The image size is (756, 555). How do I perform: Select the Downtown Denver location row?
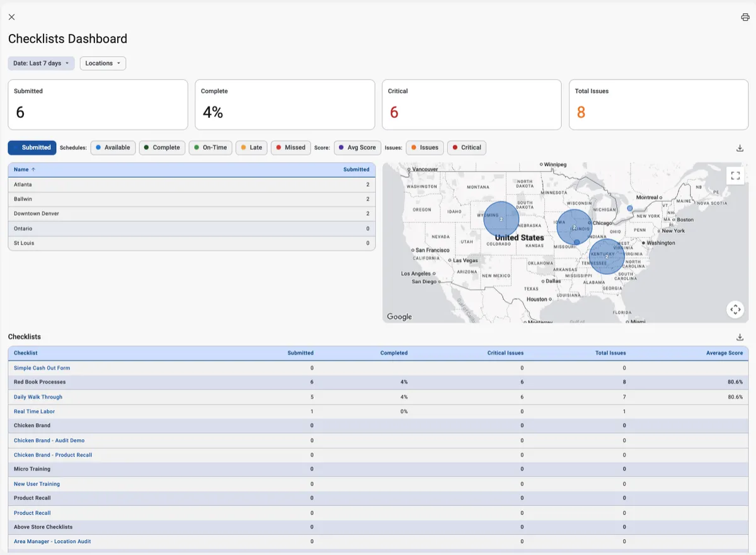tap(192, 214)
